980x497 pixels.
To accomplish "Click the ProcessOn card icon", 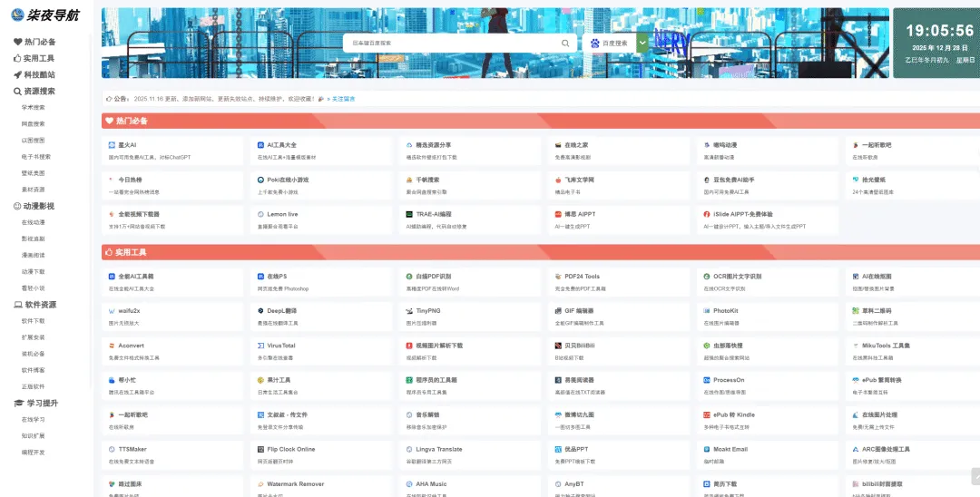I will coord(707,380).
